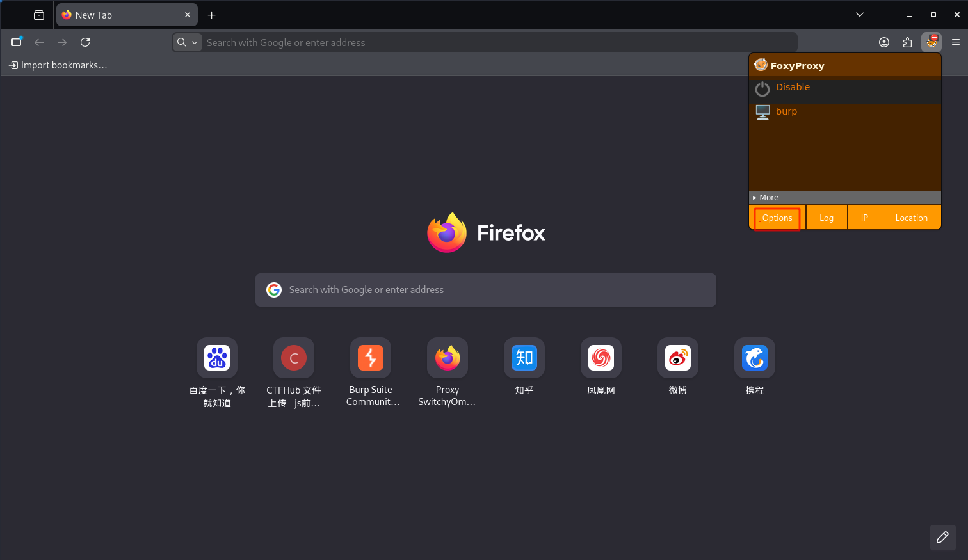Open FoxyProxy Options

point(777,218)
